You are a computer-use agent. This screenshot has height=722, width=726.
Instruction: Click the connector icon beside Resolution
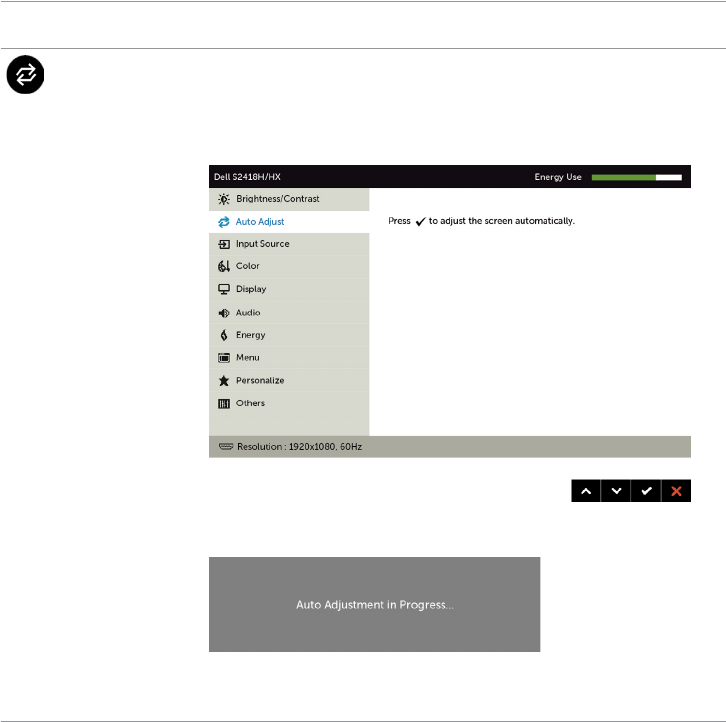coord(226,446)
